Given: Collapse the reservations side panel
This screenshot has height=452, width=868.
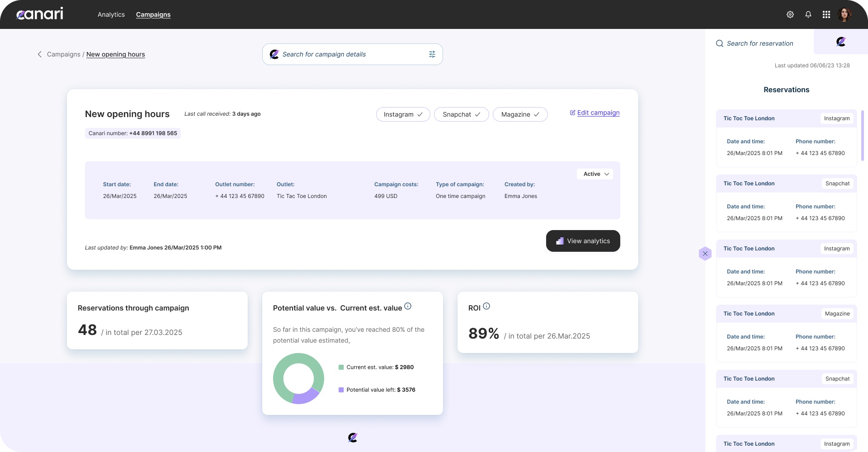Looking at the screenshot, I should click(x=705, y=254).
